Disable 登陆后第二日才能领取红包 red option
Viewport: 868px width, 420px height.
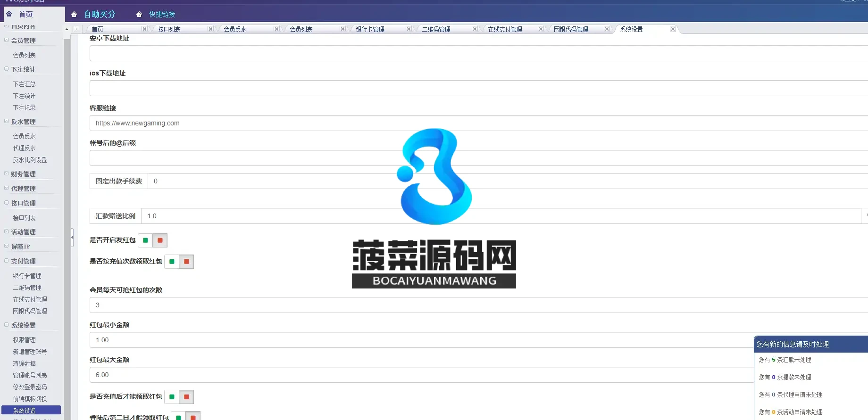click(193, 417)
